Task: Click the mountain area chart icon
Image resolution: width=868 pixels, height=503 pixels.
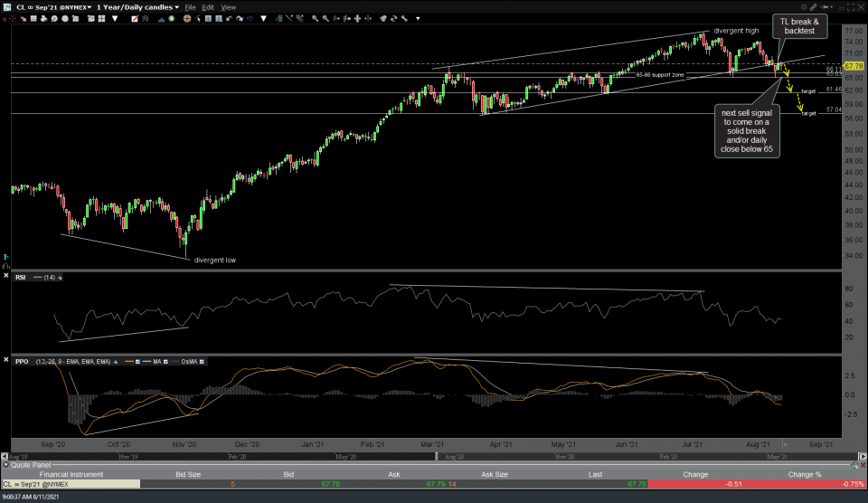Action: [161, 19]
